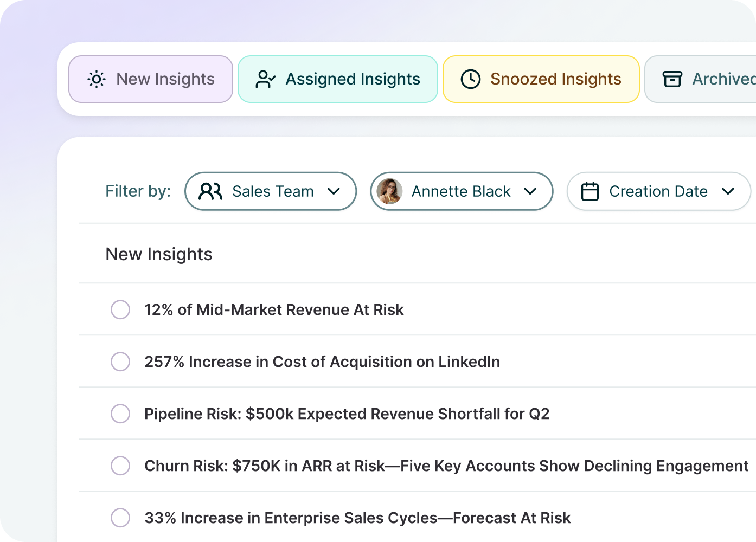Open the Churn Risk $750K ARR insight
The height and width of the screenshot is (542, 756).
click(446, 466)
